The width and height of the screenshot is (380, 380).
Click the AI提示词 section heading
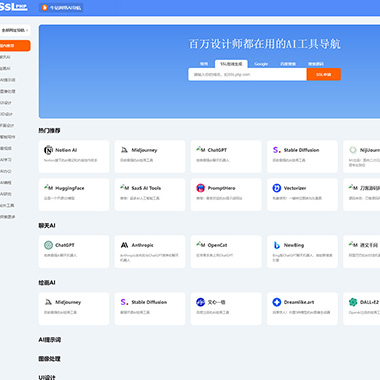click(x=50, y=340)
